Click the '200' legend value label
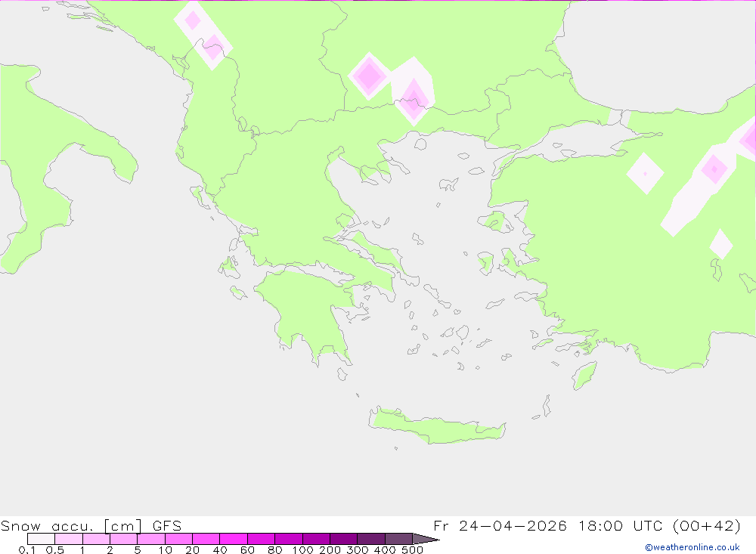The height and width of the screenshot is (554, 756). click(330, 549)
